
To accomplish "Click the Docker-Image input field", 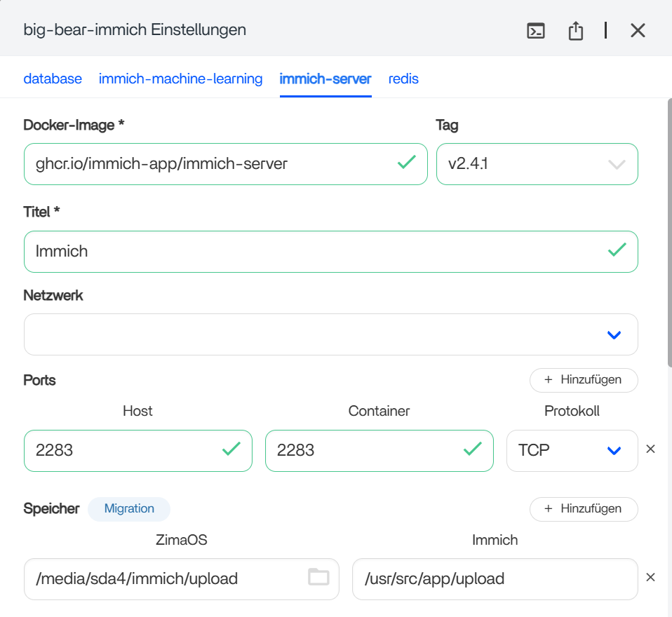I will click(x=210, y=164).
